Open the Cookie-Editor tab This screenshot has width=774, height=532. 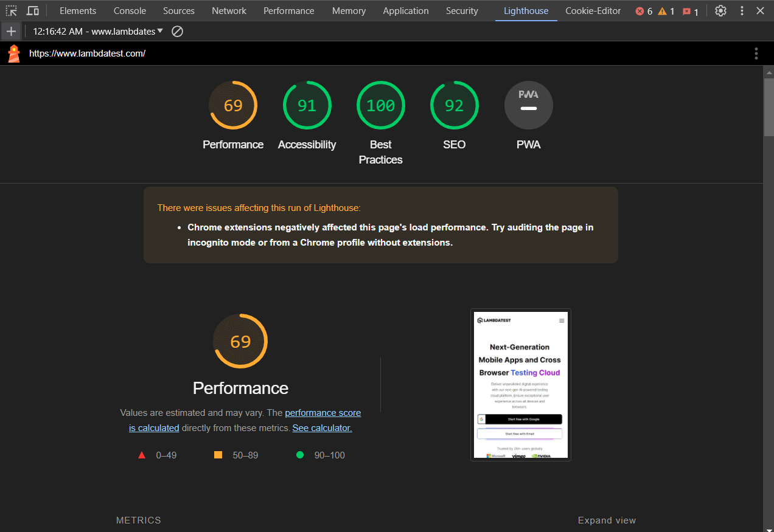pyautogui.click(x=593, y=11)
